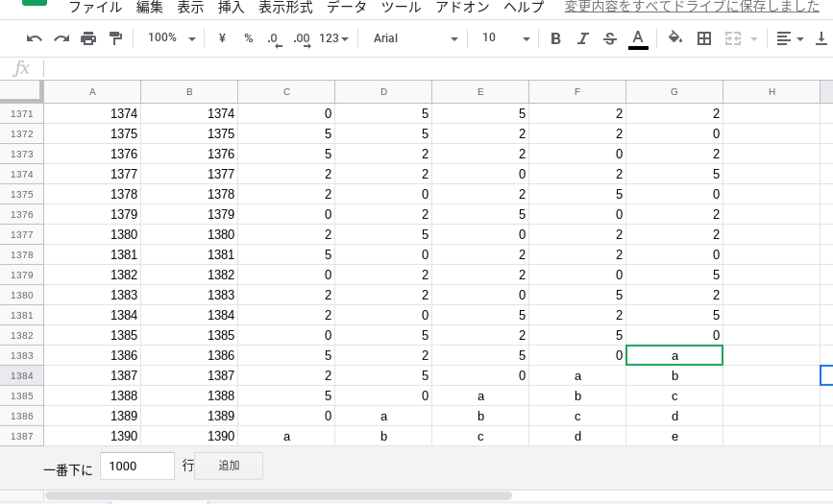Screen dimensions: 833x504
Task: Toggle strikethrough formatting
Action: click(x=610, y=38)
